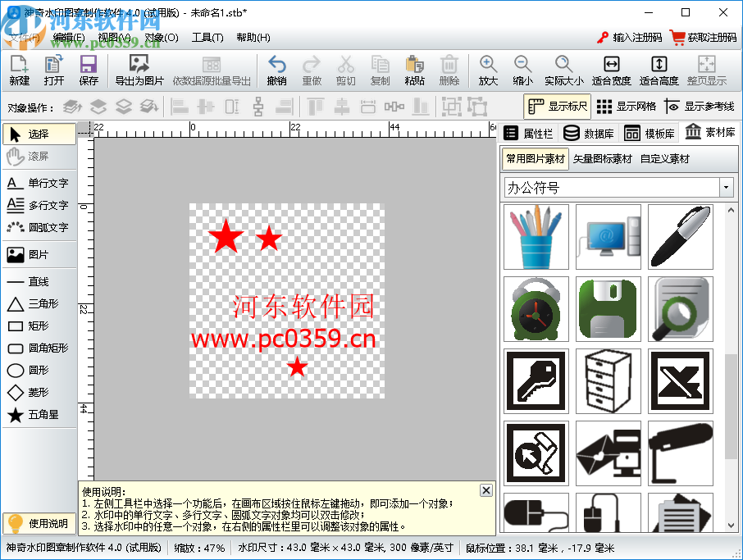Click the 使用说明 help button
Screen dimensions: 743x560
[x=39, y=522]
